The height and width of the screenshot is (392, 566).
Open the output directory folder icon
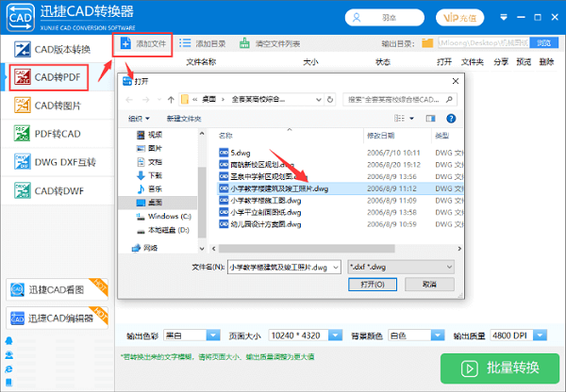[427, 43]
